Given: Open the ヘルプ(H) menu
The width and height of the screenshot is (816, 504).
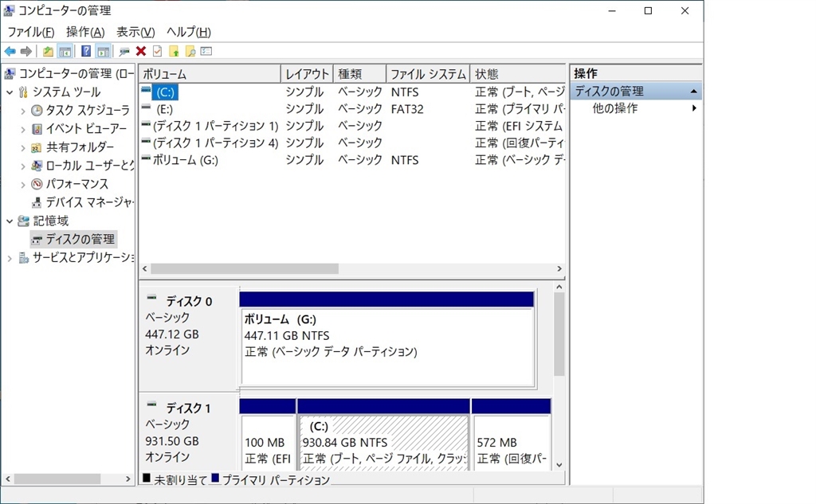Looking at the screenshot, I should click(x=189, y=33).
